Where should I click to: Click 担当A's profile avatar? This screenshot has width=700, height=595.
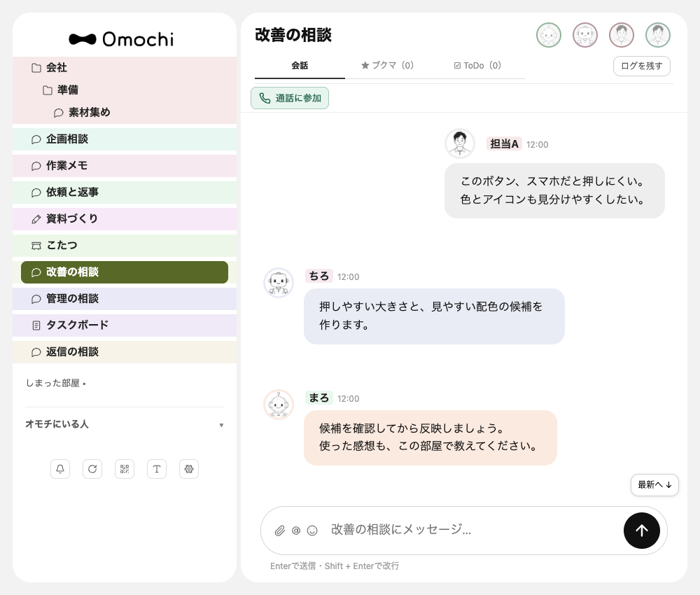click(460, 143)
